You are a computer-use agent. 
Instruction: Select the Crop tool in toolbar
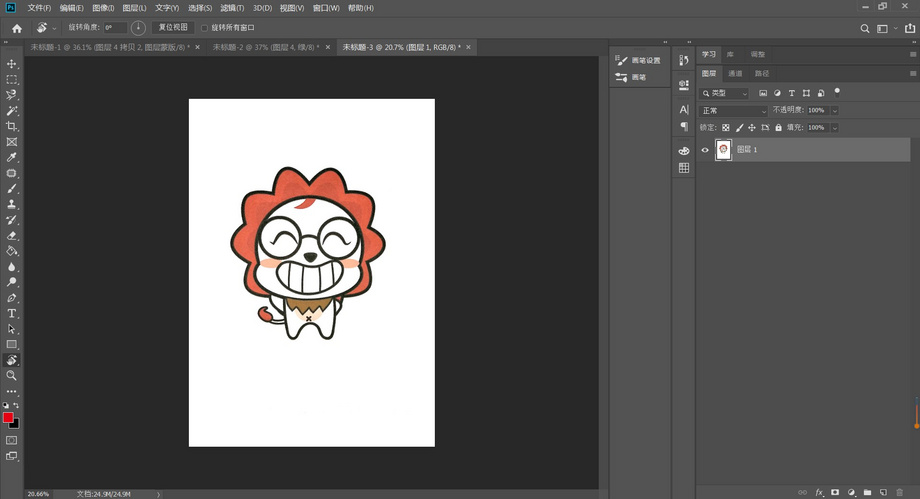click(x=12, y=127)
